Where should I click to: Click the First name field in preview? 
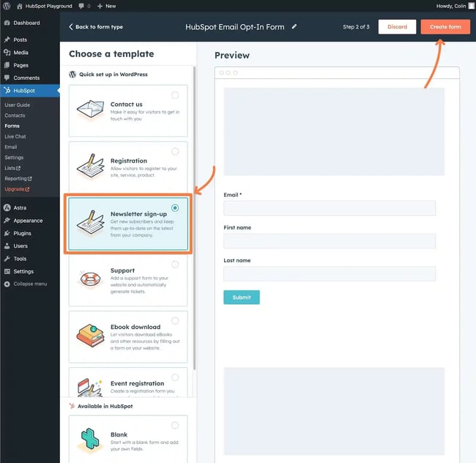click(330, 241)
